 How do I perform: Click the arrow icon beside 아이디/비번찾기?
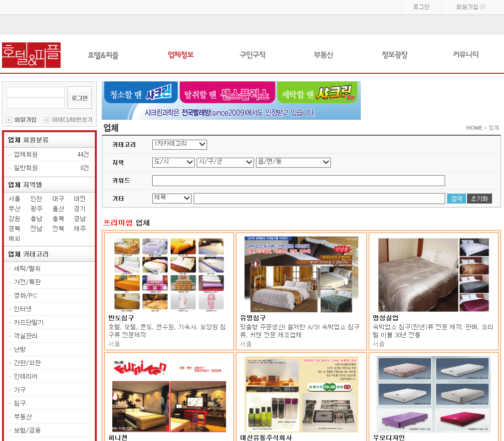click(46, 120)
